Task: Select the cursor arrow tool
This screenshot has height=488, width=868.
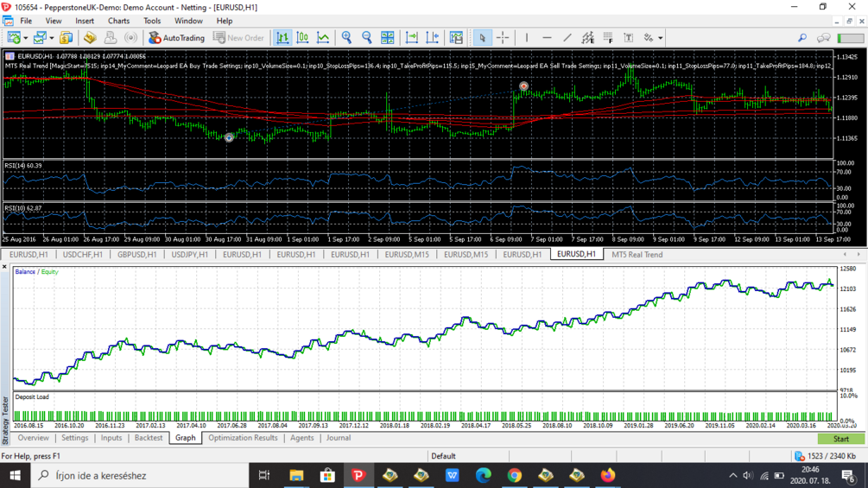Action: [482, 38]
